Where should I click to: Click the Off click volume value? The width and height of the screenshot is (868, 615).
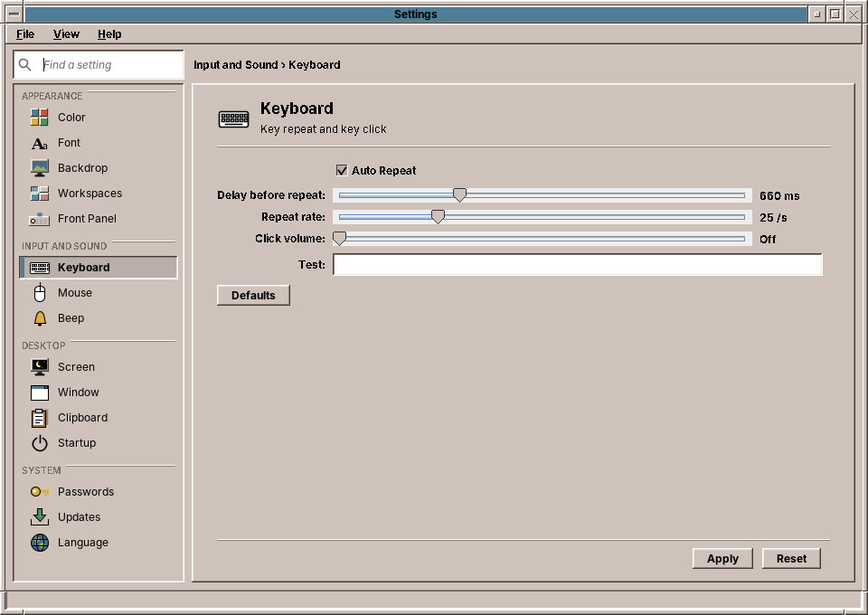(768, 239)
